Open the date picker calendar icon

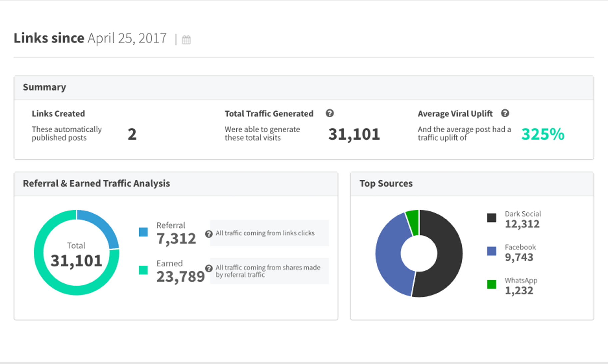point(187,39)
